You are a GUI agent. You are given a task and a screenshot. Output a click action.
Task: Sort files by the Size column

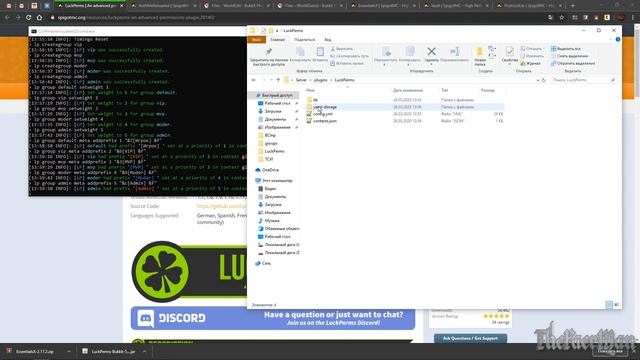tap(488, 90)
